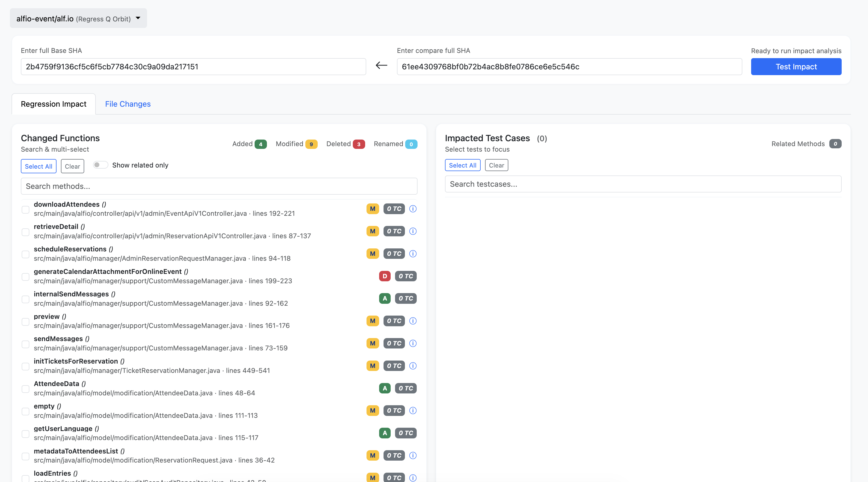Check the preview function checkbox

coord(25,322)
